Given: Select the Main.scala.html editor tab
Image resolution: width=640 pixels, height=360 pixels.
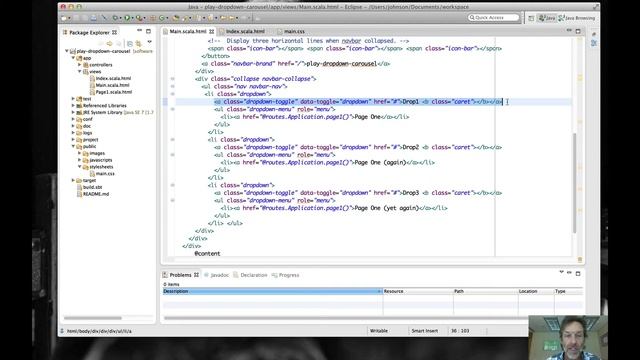Looking at the screenshot, I should [x=188, y=31].
